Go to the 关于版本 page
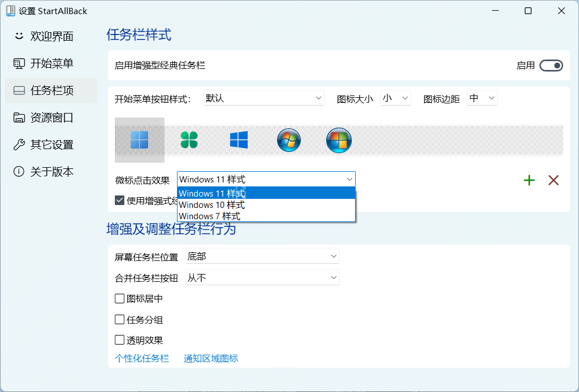 [51, 172]
